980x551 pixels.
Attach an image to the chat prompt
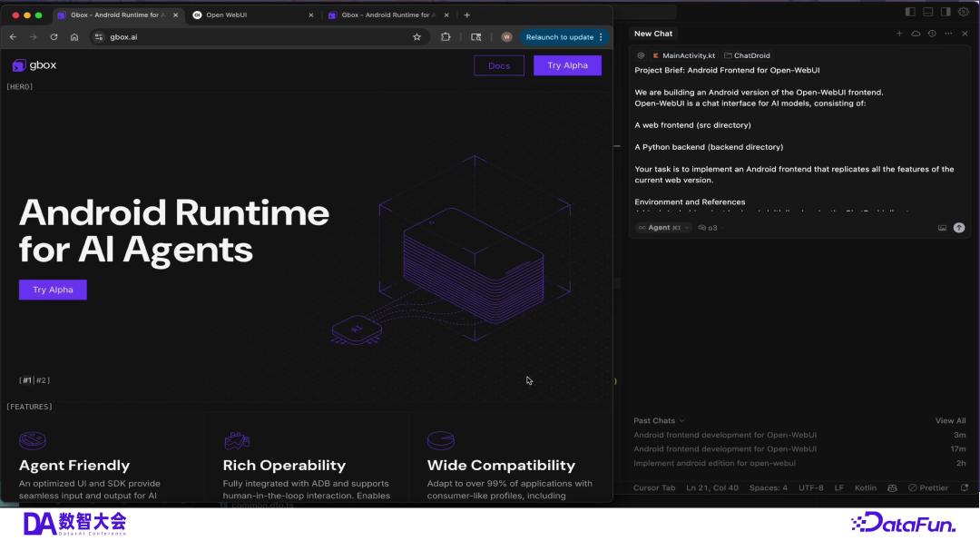click(942, 228)
